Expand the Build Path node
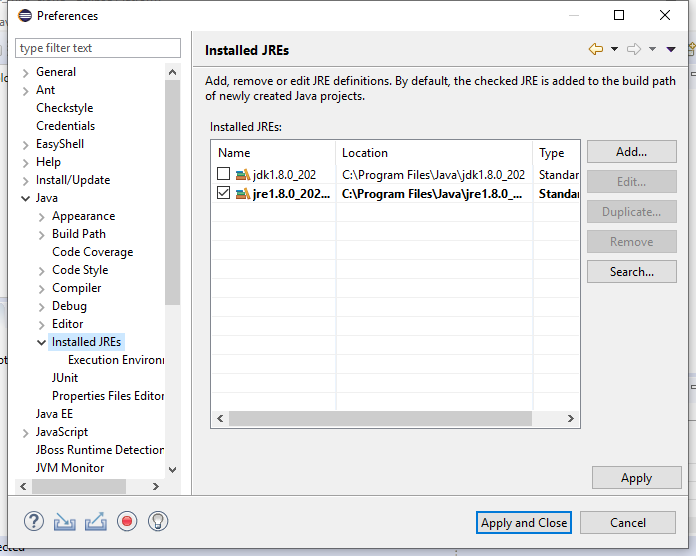The width and height of the screenshot is (696, 556). (42, 235)
